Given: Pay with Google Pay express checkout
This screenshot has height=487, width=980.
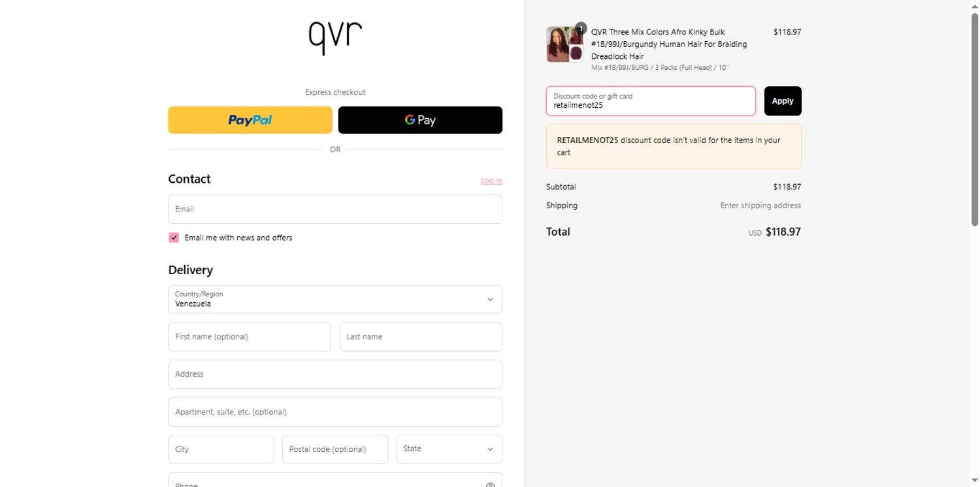Looking at the screenshot, I should 420,120.
